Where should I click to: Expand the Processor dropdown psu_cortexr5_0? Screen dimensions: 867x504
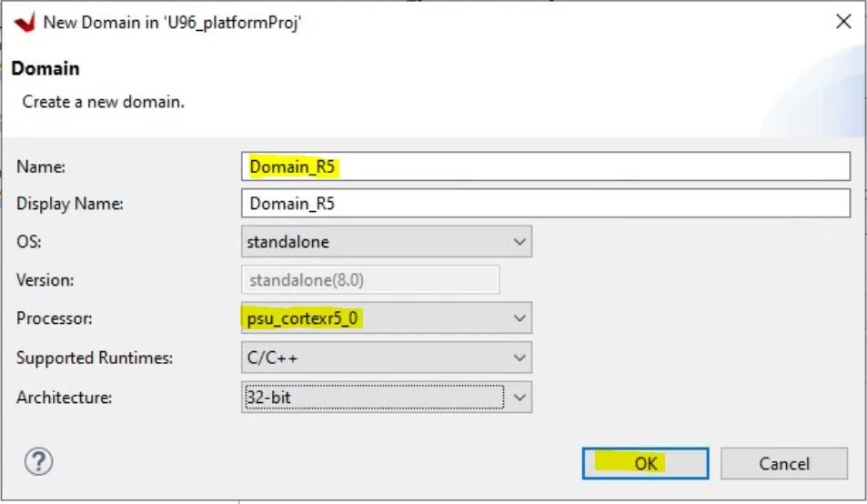point(387,318)
